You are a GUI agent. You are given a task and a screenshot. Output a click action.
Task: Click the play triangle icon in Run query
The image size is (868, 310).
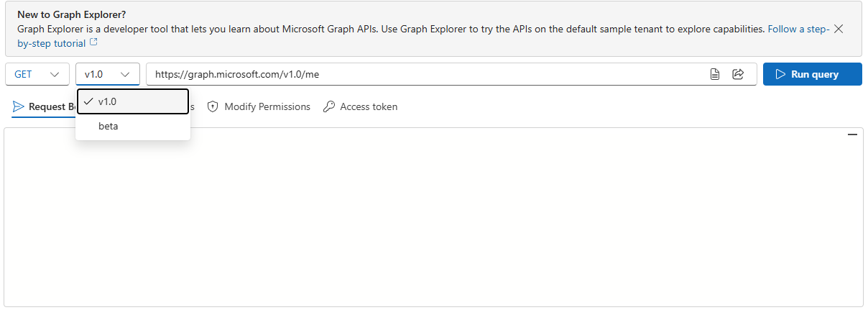click(x=780, y=74)
